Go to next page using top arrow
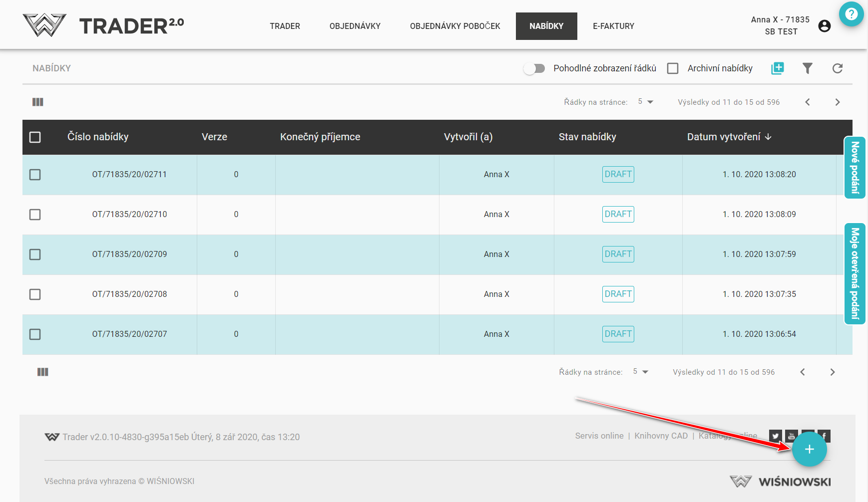Viewport: 868px width, 502px height. [x=838, y=102]
